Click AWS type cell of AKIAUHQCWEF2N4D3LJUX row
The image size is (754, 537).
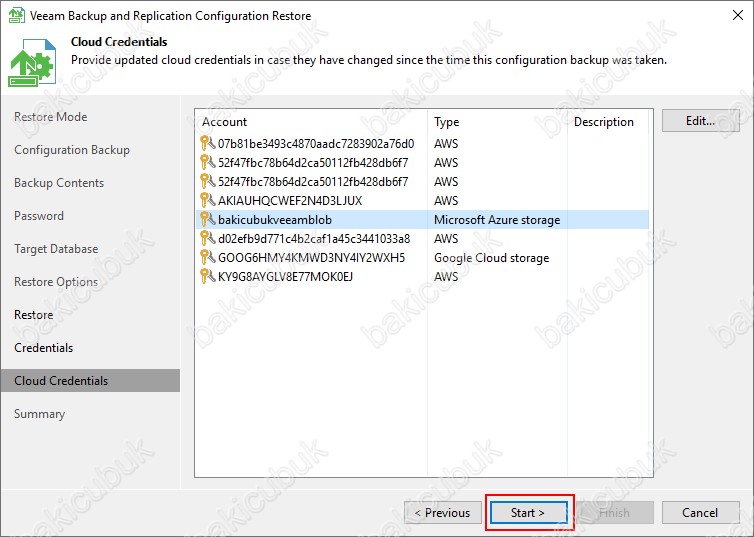click(x=446, y=200)
